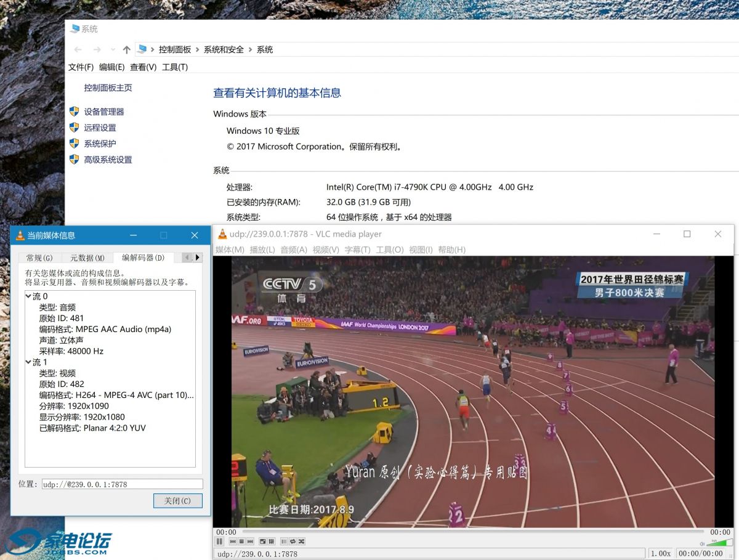Switch to the 元数据(M) tab
This screenshot has width=739, height=560.
(87, 258)
